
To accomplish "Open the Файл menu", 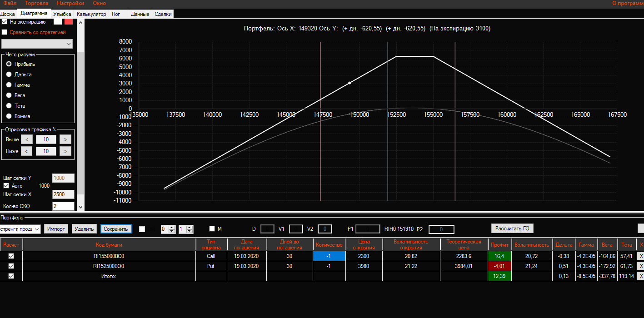I will click(x=10, y=3).
